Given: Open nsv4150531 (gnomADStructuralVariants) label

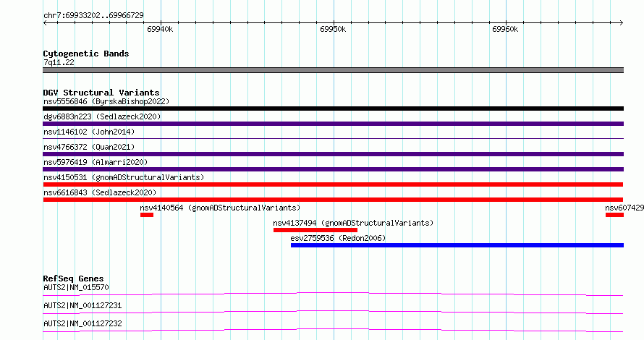Looking at the screenshot, I should [x=124, y=177].
